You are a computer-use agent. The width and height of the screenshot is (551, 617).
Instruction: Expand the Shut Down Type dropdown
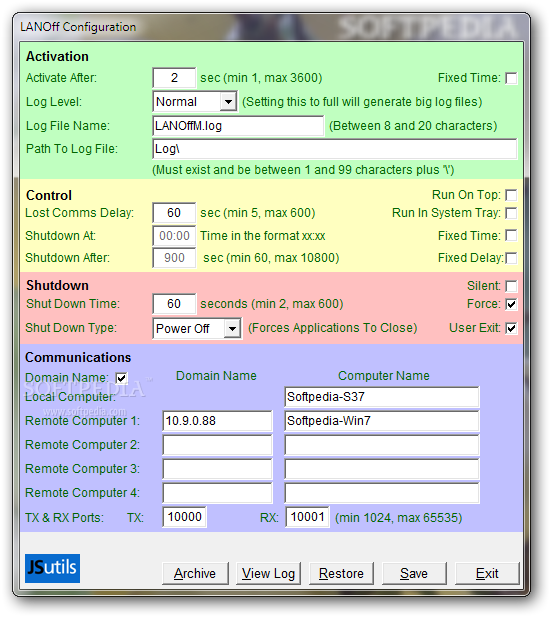click(x=232, y=329)
